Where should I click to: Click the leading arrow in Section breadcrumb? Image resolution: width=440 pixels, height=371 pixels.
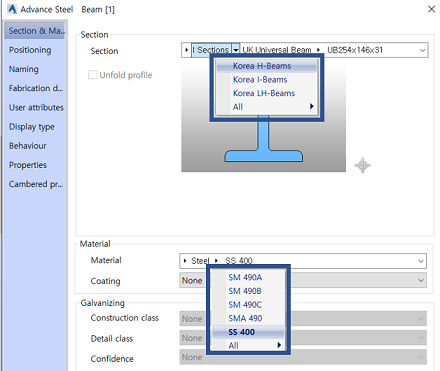tap(186, 50)
